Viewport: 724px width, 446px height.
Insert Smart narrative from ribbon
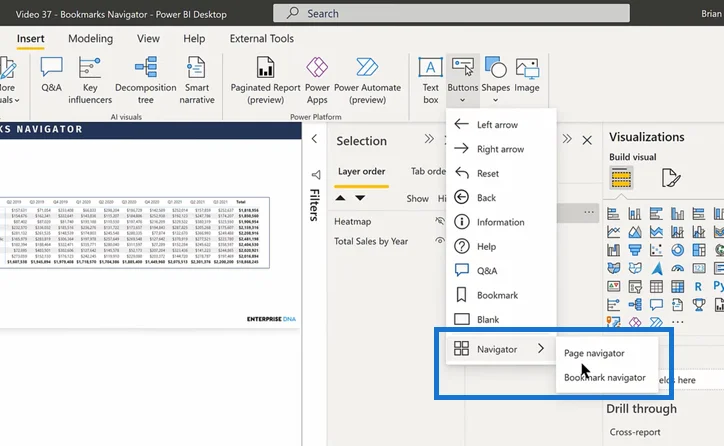[197, 80]
